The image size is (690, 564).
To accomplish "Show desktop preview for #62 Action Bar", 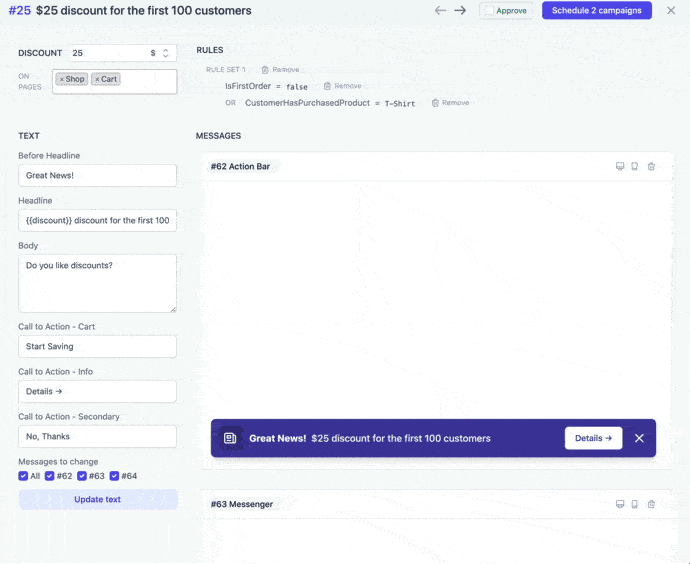I will [620, 166].
